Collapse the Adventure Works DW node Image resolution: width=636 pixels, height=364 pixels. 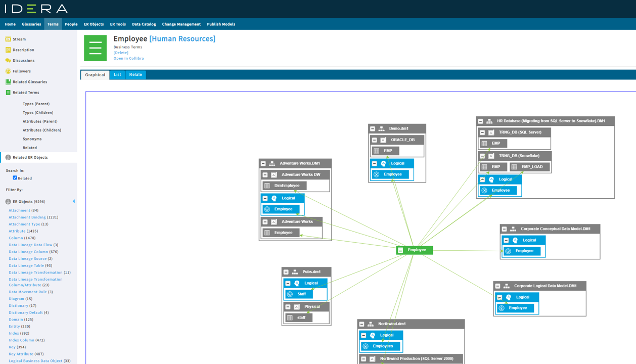pos(265,174)
